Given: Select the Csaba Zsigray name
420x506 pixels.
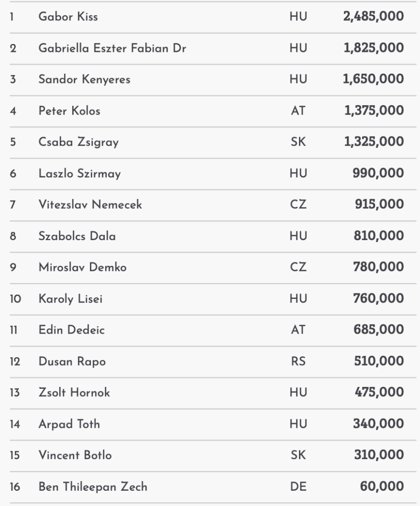Looking at the screenshot, I should point(79,142).
